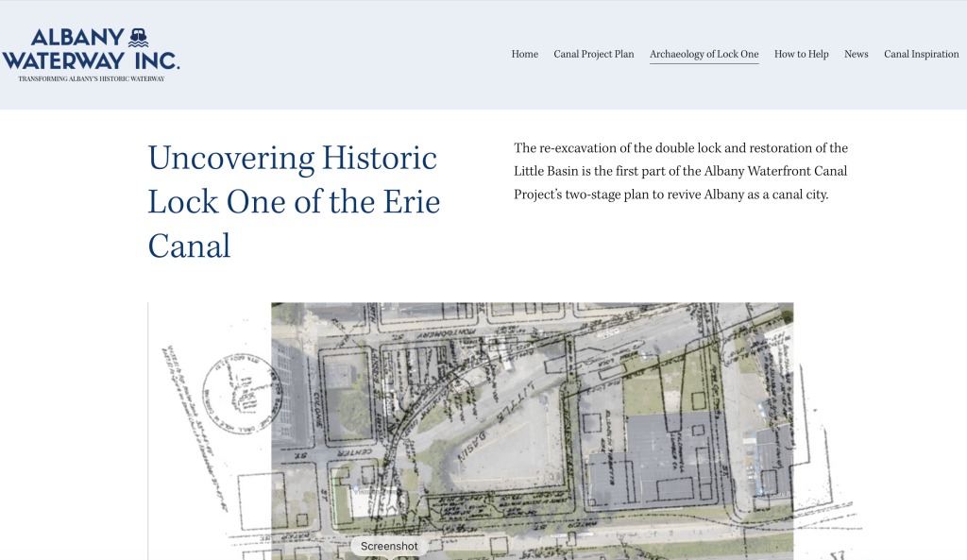Click the historic canal map overlay image
This screenshot has width=967, height=560.
tap(504, 432)
